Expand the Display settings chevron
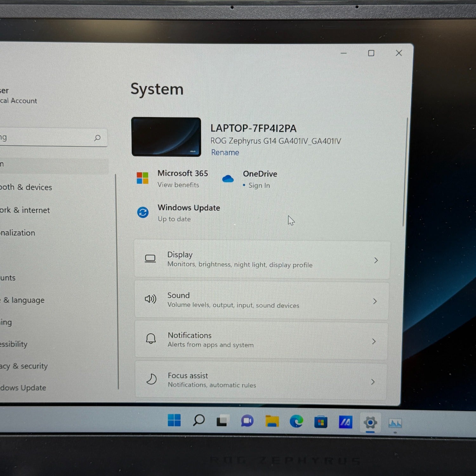The image size is (476, 476). coord(376,261)
